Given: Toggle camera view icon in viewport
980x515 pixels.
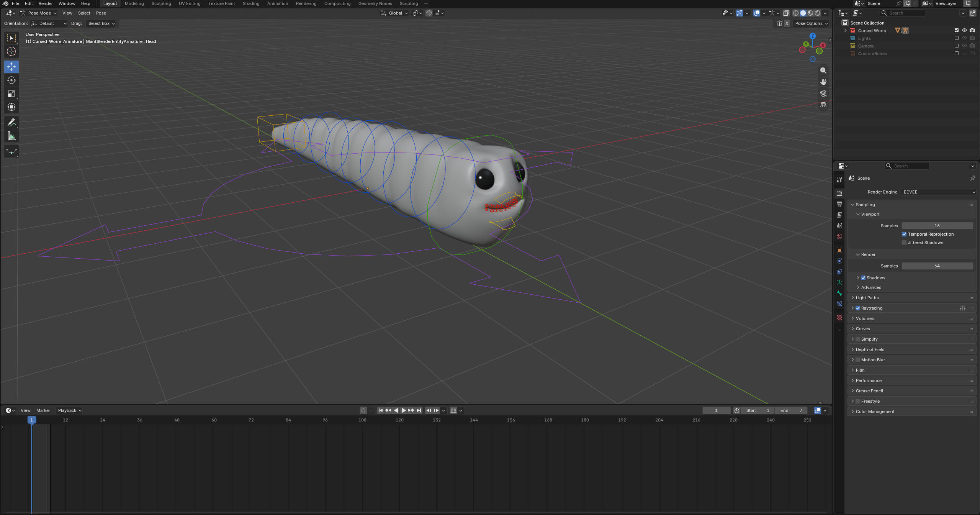Looking at the screenshot, I should point(823,93).
